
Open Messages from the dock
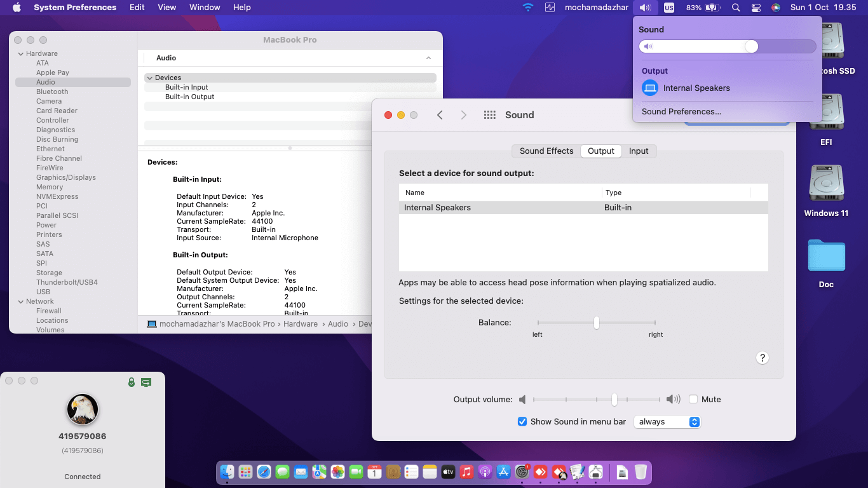(282, 472)
